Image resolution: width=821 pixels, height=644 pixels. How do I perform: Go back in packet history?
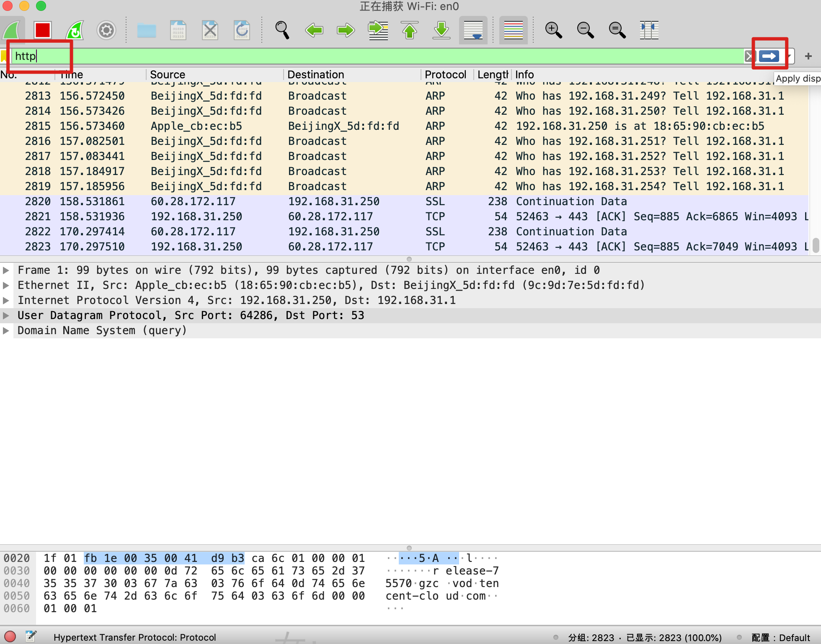coord(314,30)
